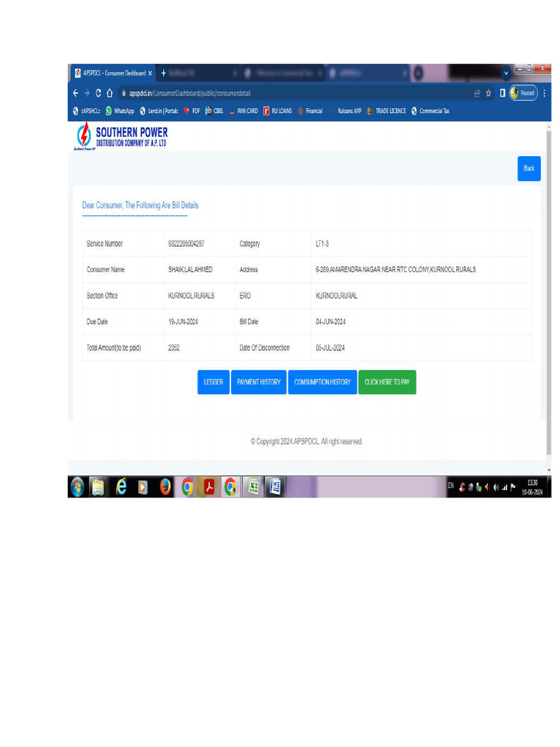Select the APSPDCL - Consumer Dashboard tab

point(113,73)
